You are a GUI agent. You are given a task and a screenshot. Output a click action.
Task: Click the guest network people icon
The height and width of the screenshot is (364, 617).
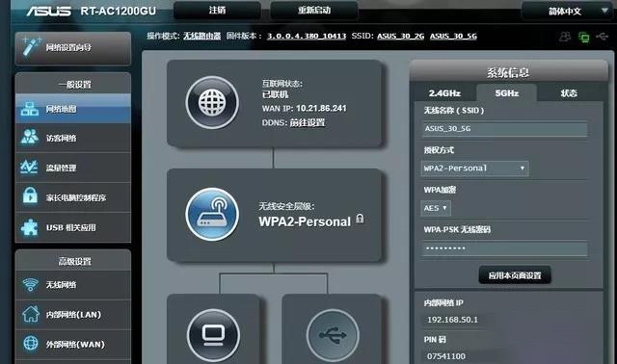[30, 137]
